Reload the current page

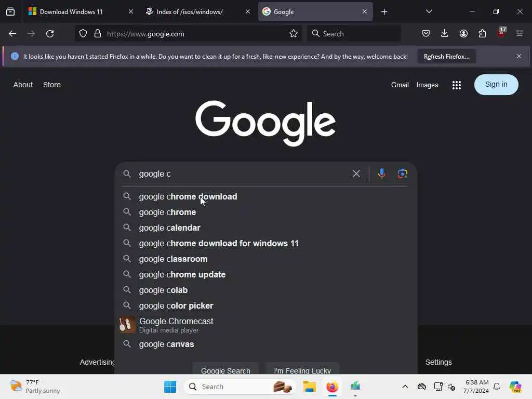pyautogui.click(x=50, y=34)
